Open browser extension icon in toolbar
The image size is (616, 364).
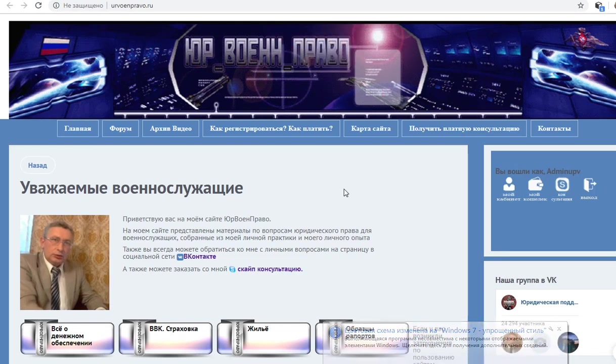tap(599, 6)
